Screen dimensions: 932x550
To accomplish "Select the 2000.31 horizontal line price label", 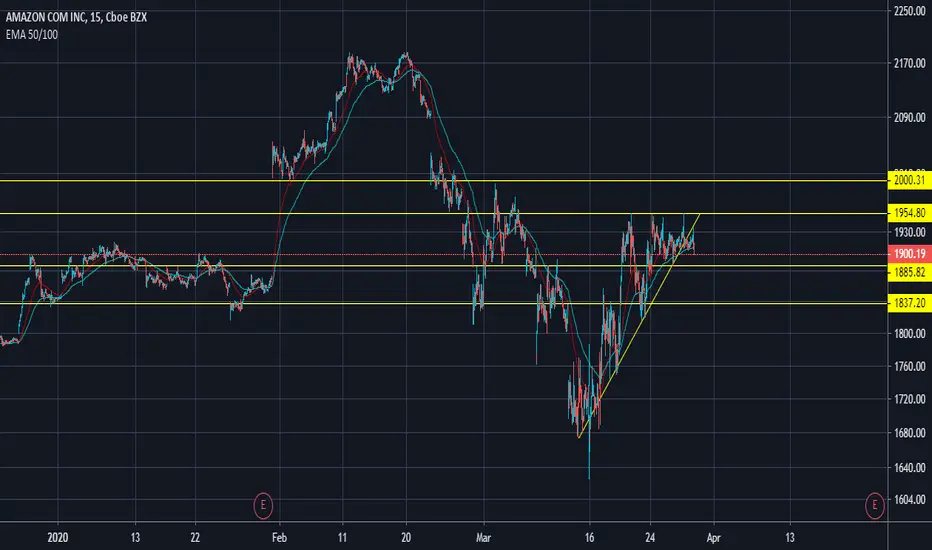I will [x=909, y=180].
